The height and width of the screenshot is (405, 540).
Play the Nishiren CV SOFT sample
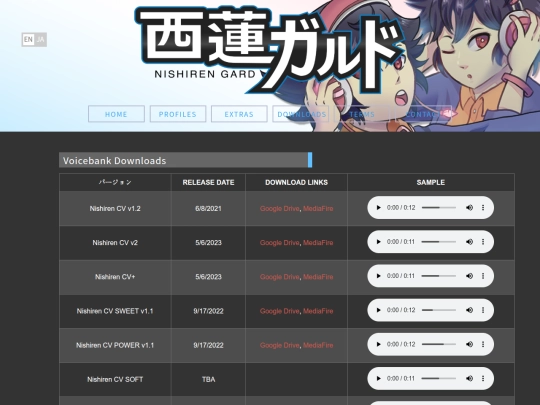(378, 378)
